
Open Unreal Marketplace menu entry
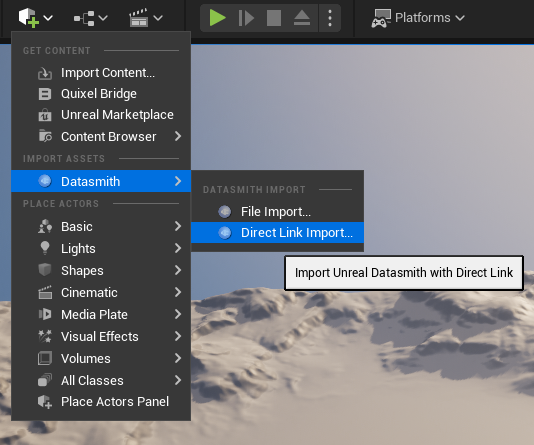pos(101,115)
